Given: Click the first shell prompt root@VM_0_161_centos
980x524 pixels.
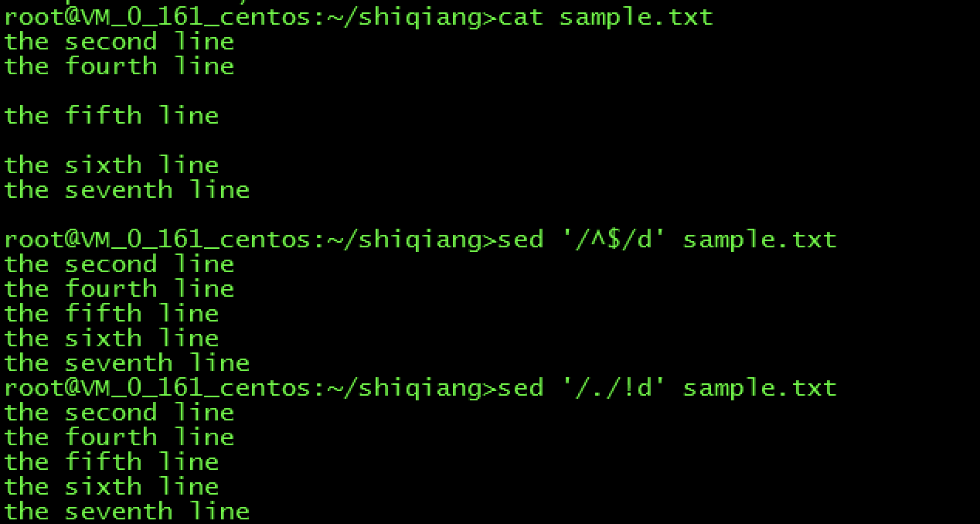Looking at the screenshot, I should pos(250,16).
